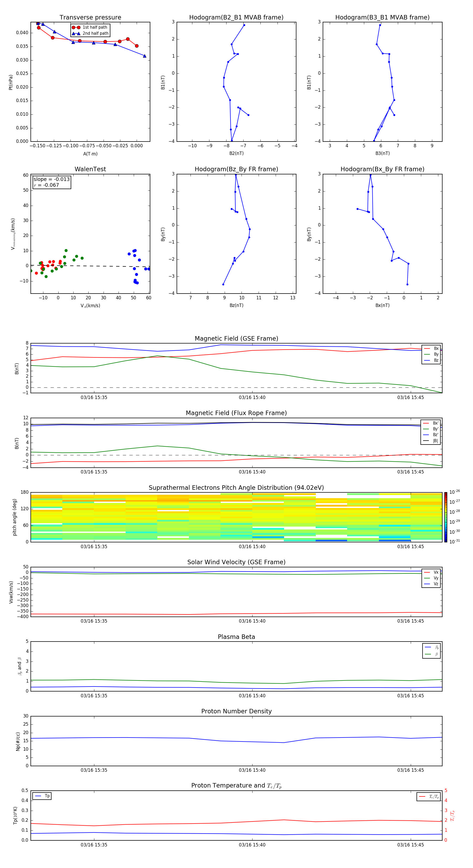Select the "r = -0.067" annotation

click(x=47, y=185)
